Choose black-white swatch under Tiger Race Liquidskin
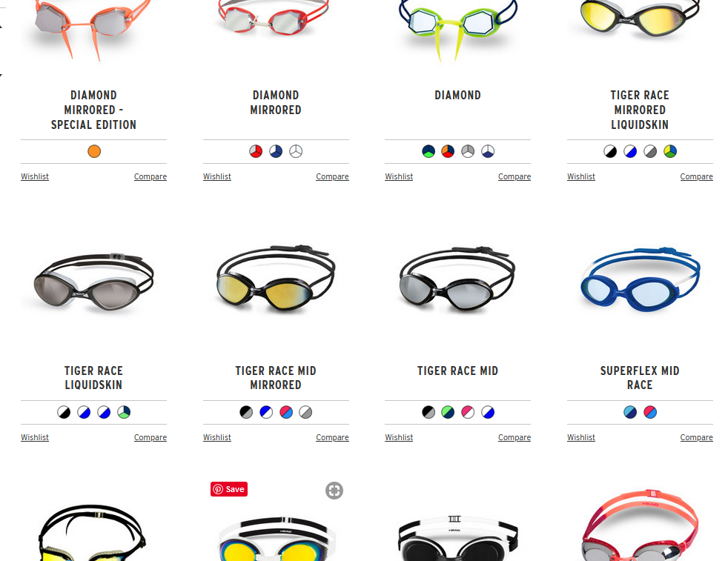Viewport: 728px width, 561px height. pos(64,412)
